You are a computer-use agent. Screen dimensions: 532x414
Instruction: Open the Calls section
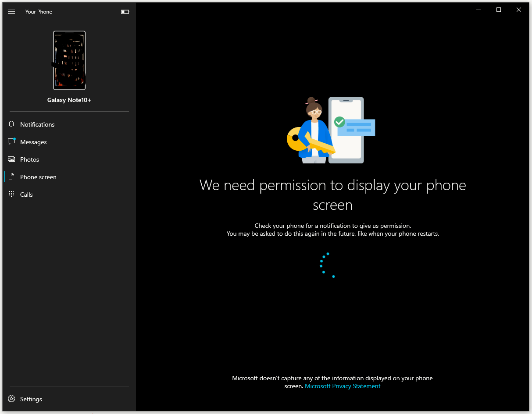[69, 195]
